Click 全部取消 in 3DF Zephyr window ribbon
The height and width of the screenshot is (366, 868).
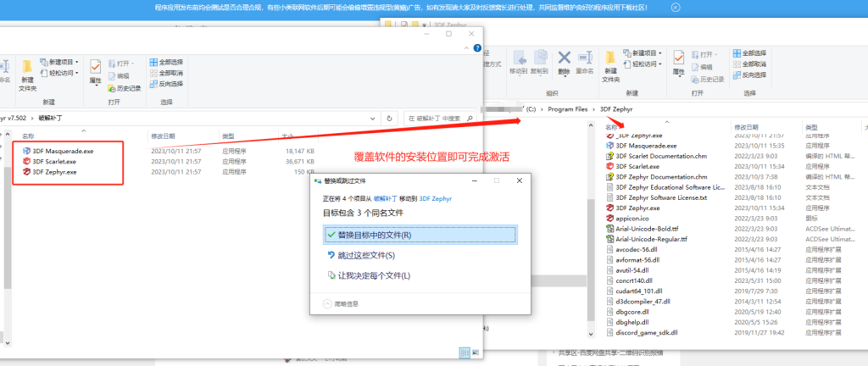click(x=749, y=64)
